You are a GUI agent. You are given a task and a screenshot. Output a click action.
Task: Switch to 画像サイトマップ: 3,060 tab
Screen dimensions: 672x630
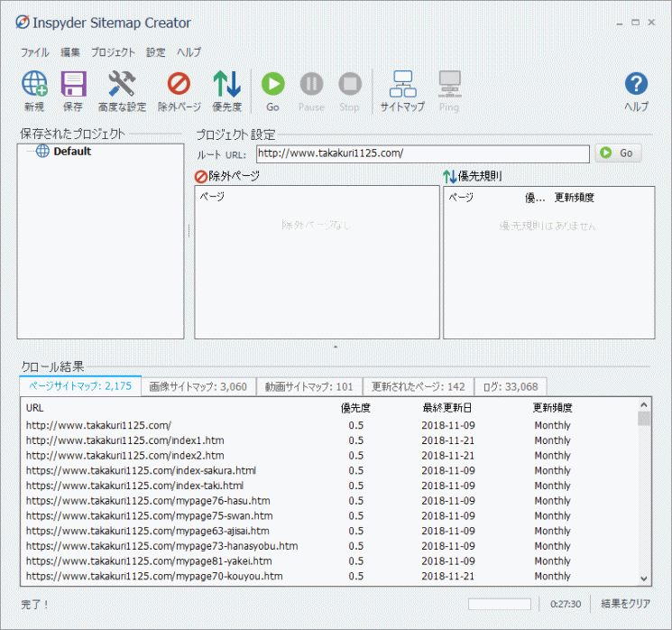click(198, 387)
